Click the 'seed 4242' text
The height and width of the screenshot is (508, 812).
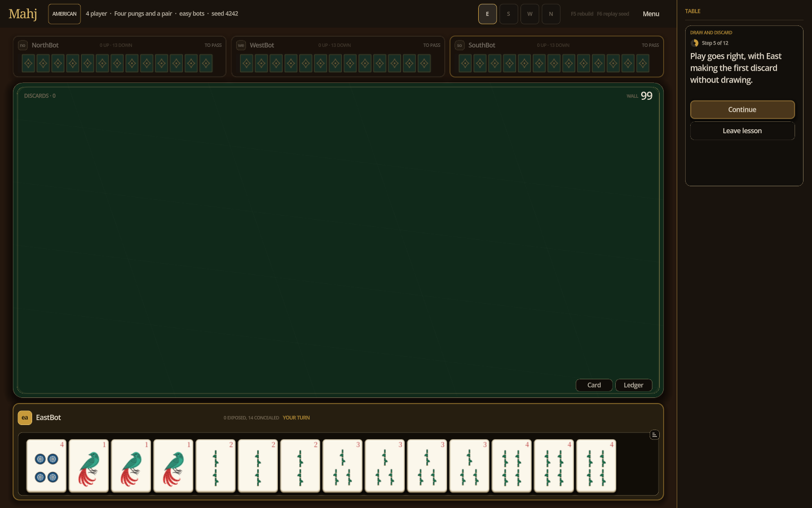[225, 14]
